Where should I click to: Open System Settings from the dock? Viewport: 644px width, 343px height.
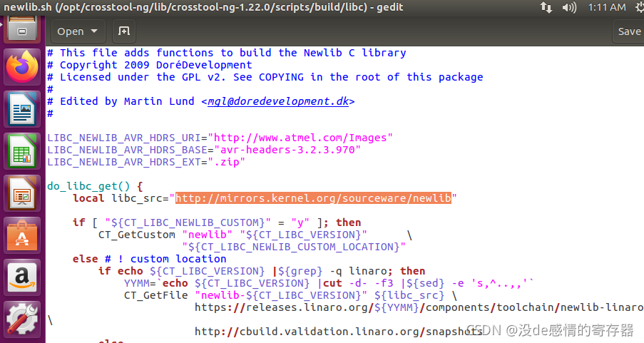click(22, 319)
